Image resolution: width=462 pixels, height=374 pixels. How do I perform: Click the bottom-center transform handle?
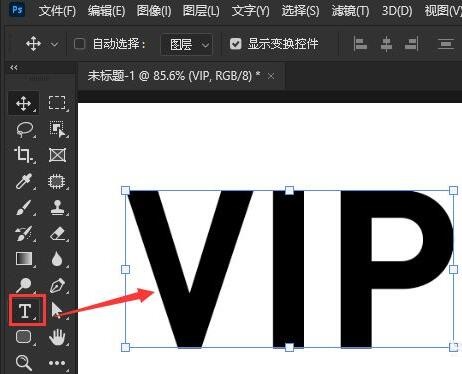point(289,347)
